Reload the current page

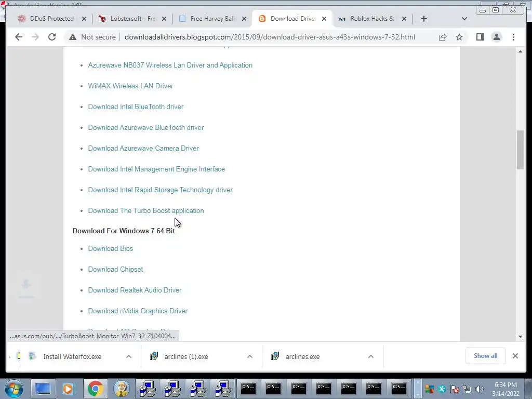pos(52,37)
